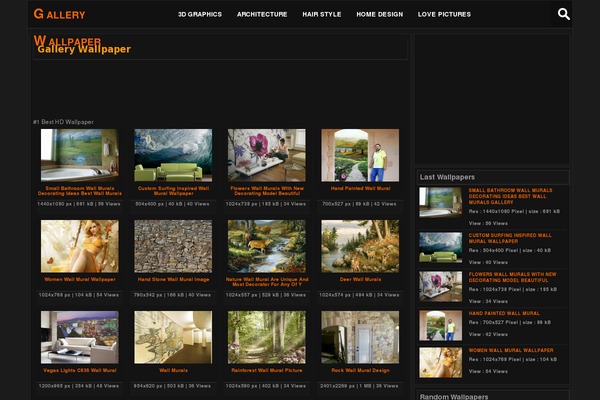The height and width of the screenshot is (400, 600).
Task: Click the Random Wallpapers section header
Action: coord(493,396)
